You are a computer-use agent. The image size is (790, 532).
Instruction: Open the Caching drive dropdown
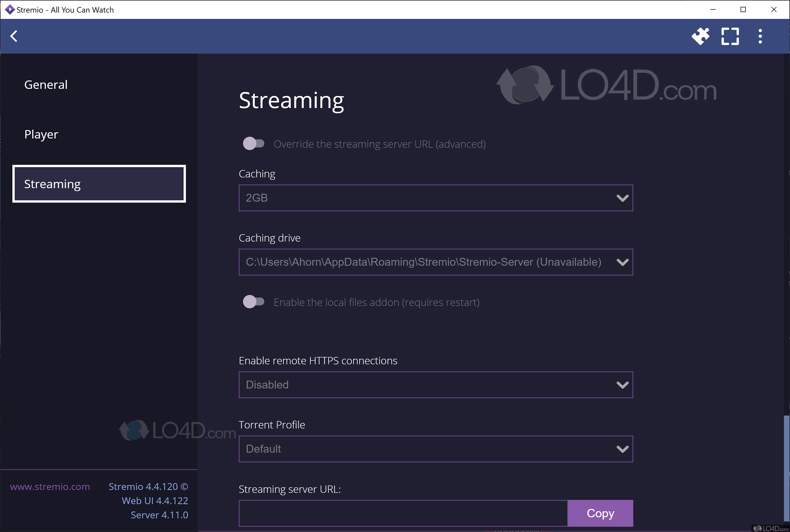[x=435, y=262]
